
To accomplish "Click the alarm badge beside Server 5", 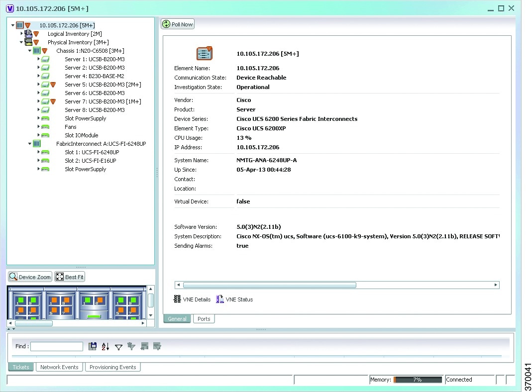I will 53,85.
